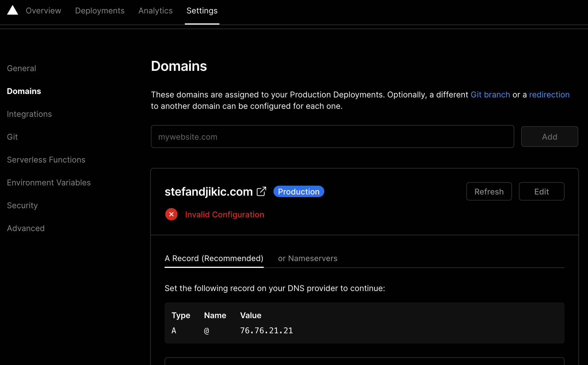588x365 pixels.
Task: Follow the Git branch link
Action: click(x=490, y=95)
